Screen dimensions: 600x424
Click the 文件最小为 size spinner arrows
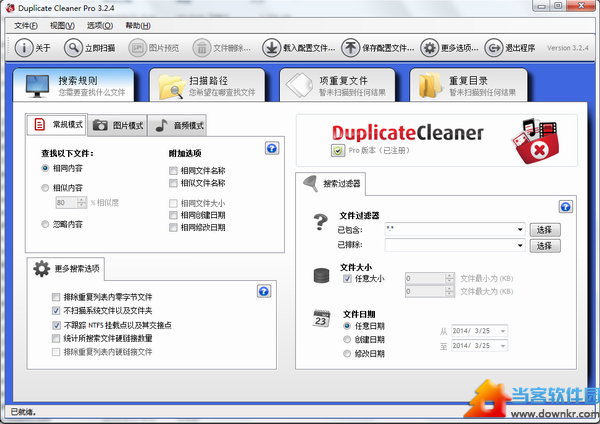coord(450,279)
